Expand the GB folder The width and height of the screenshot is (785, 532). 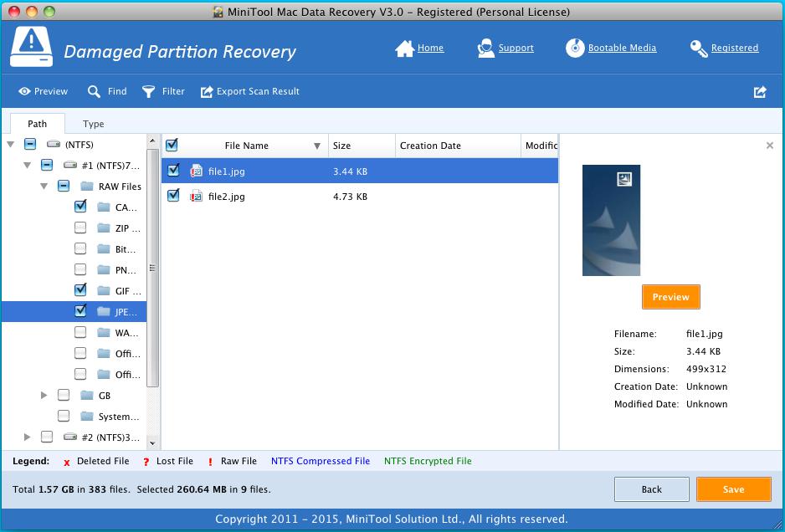(x=44, y=396)
